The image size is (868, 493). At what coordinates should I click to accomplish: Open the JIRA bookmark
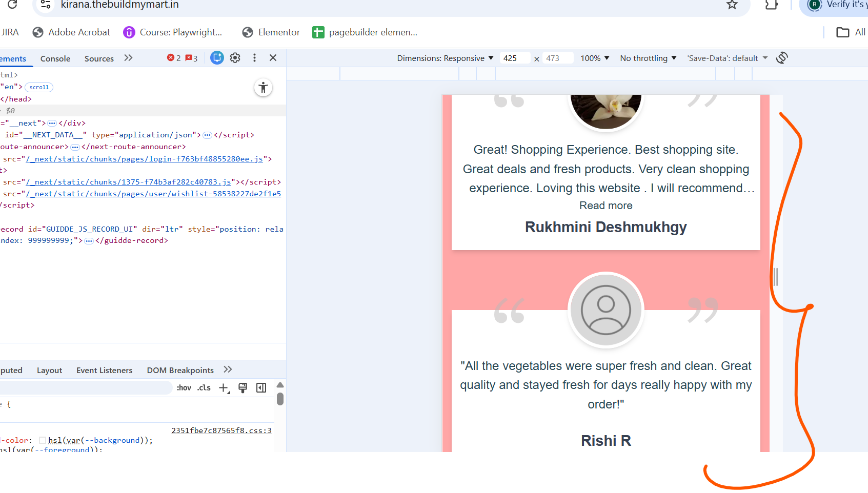tap(9, 32)
